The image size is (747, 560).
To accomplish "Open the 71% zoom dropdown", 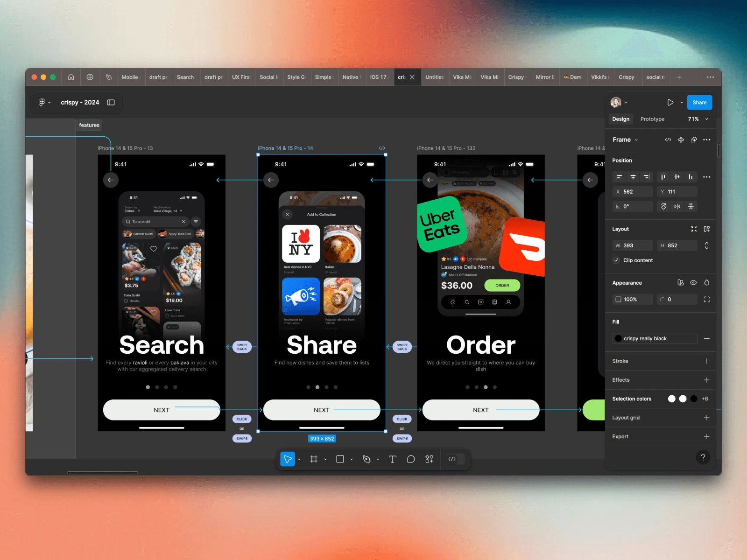I will click(x=698, y=119).
